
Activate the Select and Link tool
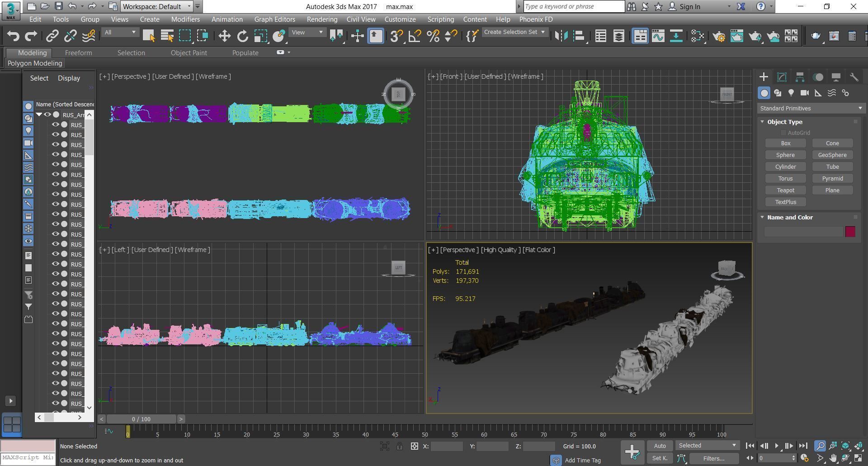52,36
